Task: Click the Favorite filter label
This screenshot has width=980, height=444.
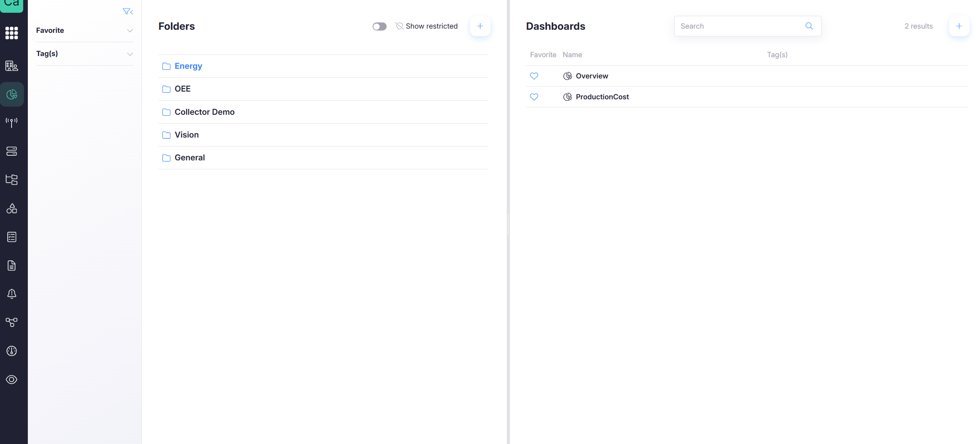Action: [50, 30]
